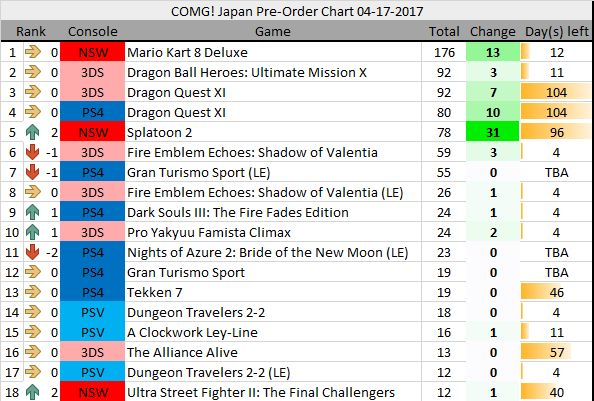This screenshot has height=401, width=594.
Task: Click the Day(s) left column header
Action: tap(556, 31)
